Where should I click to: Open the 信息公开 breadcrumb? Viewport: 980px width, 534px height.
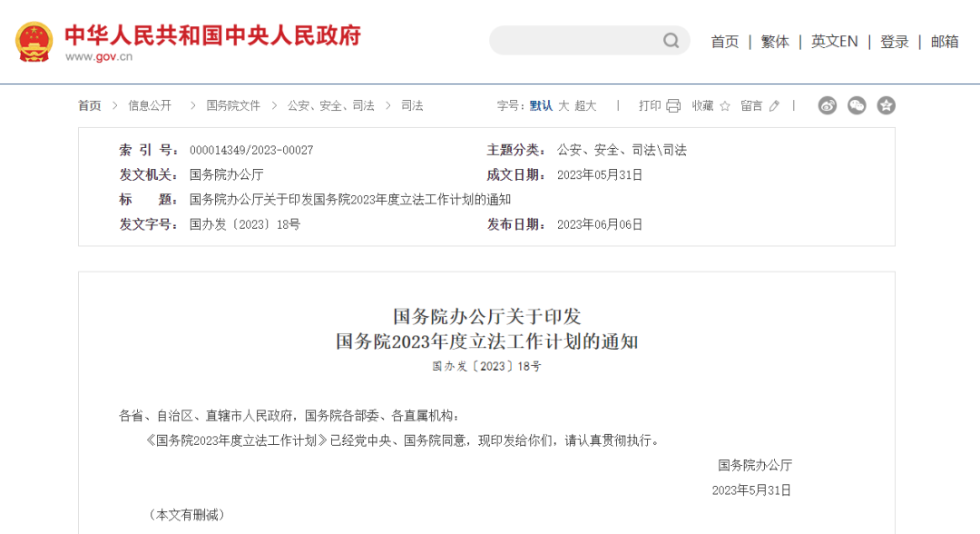pos(150,105)
